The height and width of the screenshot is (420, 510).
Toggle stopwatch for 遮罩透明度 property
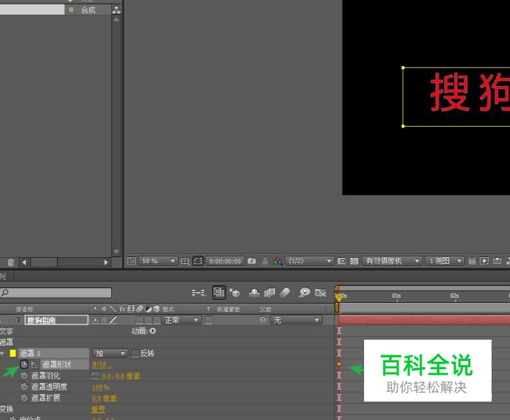coord(24,387)
